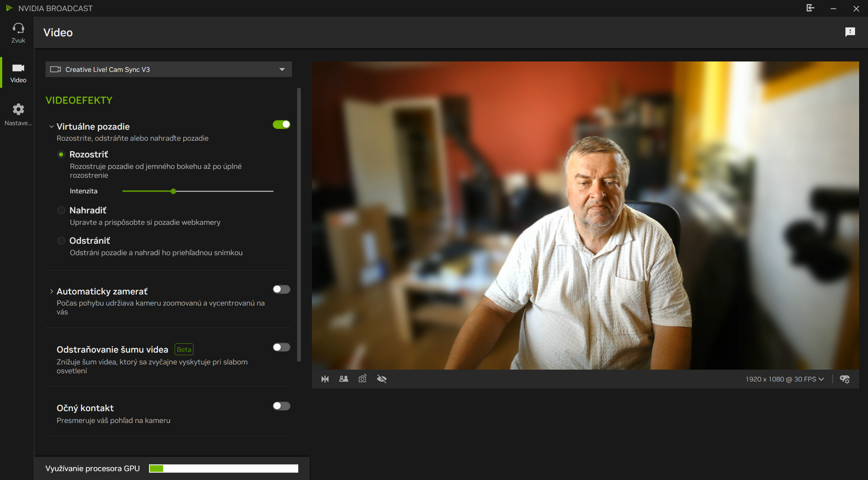Click the feedback icon at top right
Screen dimensions: 868x480
pos(850,32)
